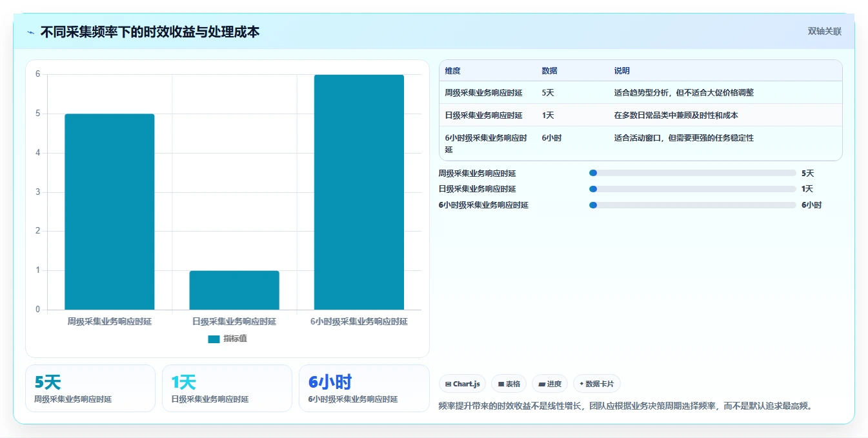The image size is (868, 438).
Task: Click 1天 value beside progress bar
Action: [x=807, y=189]
